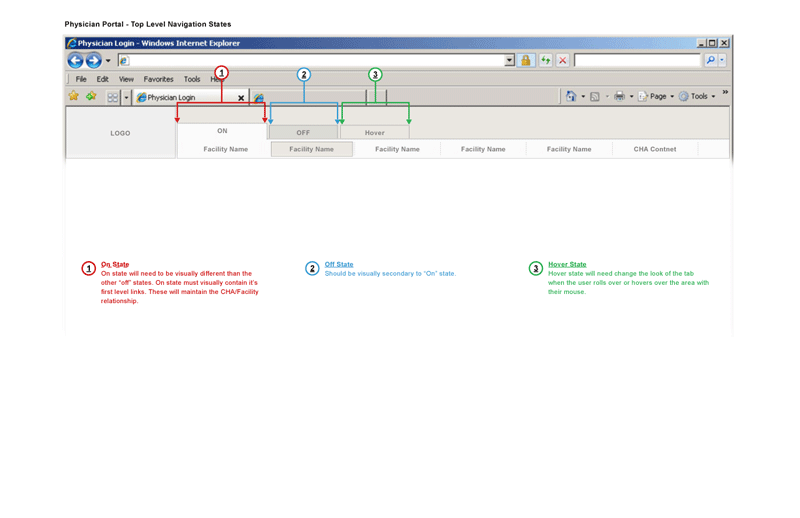
Task: Expand the address bar history dropdown
Action: (509, 61)
